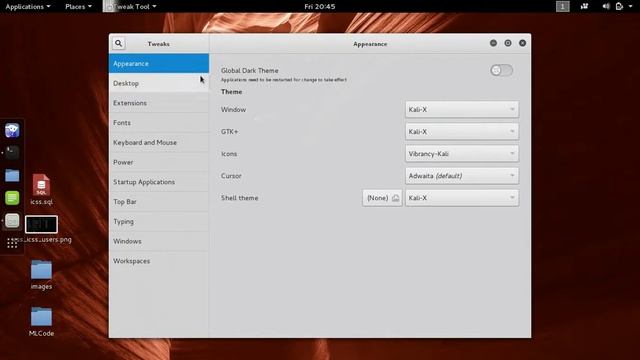Maximize the Tweaks window
Screen dimensions: 640x360
(x=508, y=43)
